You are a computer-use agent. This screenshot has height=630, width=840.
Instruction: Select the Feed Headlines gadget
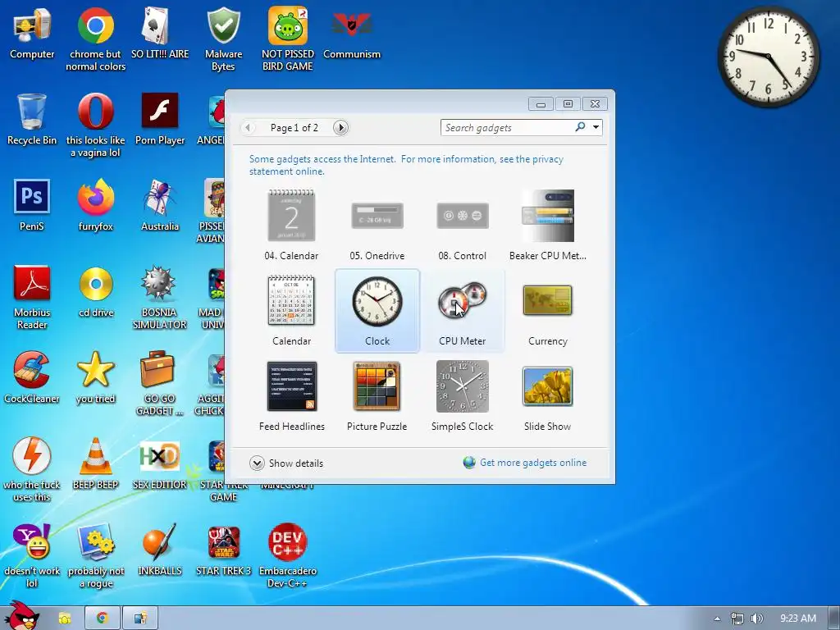pyautogui.click(x=291, y=396)
